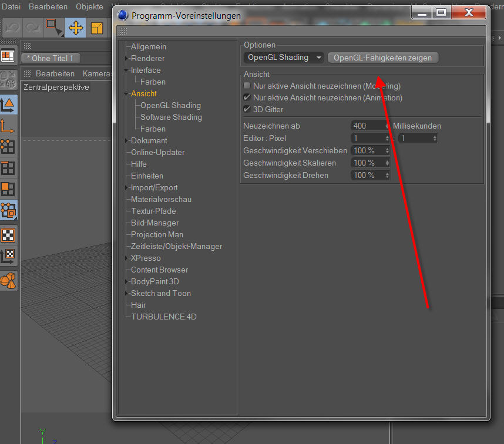Adjust Geschwindigkeit Verschieben spinner arrows
The width and height of the screenshot is (504, 444).
[387, 150]
